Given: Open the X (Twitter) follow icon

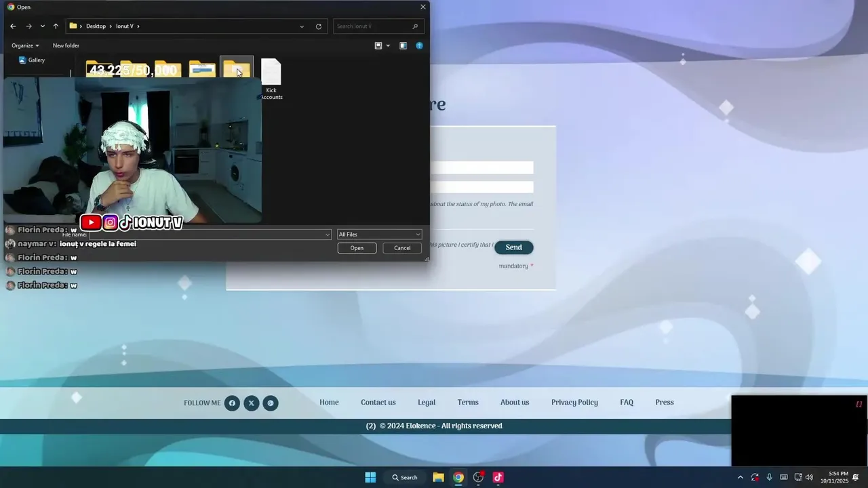Looking at the screenshot, I should 251,403.
